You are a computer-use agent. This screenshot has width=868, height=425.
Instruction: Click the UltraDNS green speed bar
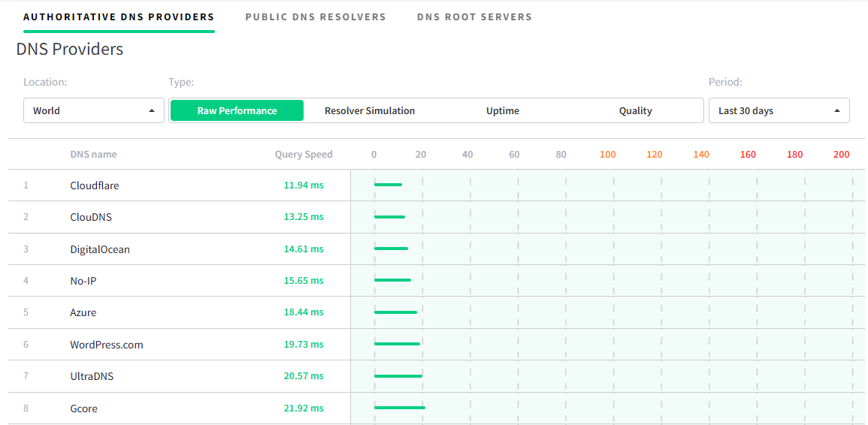coord(398,375)
